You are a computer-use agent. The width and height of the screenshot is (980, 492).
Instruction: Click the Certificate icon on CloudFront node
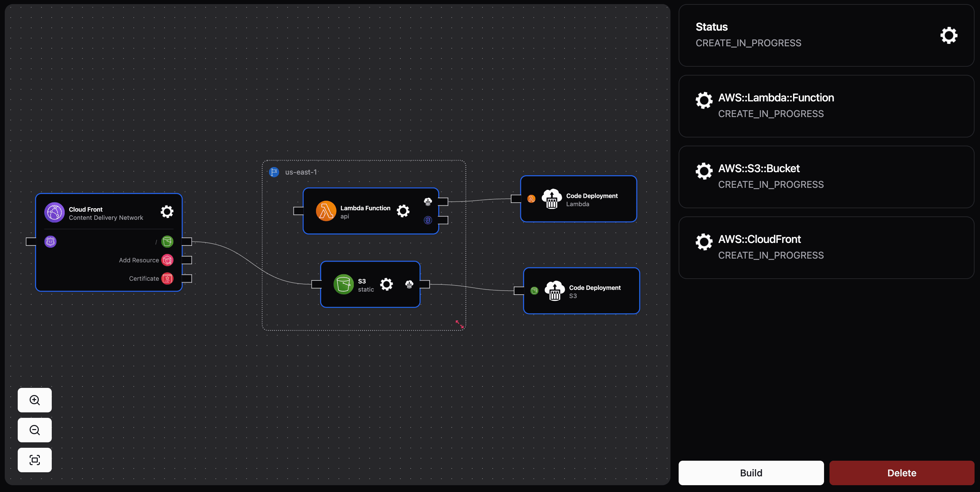pyautogui.click(x=167, y=278)
